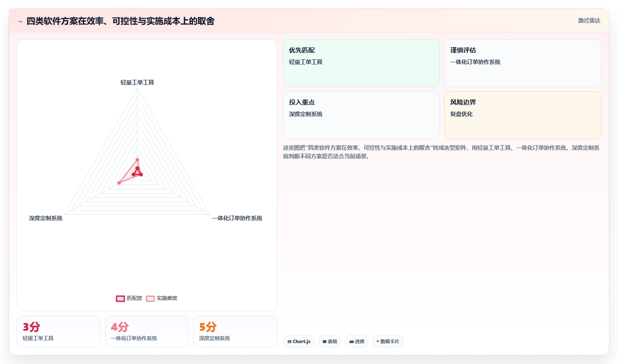618x364 pixels.
Task: Click the lightning icon beside the title
Action: click(20, 21)
